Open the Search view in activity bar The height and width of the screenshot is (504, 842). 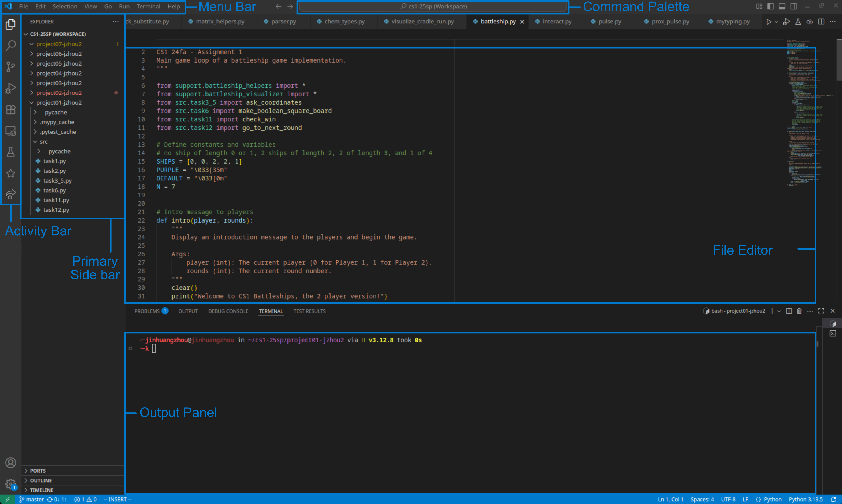(x=10, y=45)
